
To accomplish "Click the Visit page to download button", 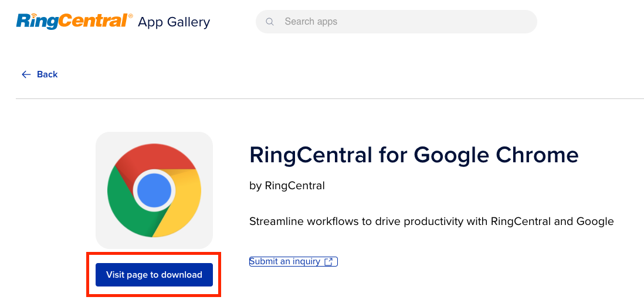I will [154, 275].
